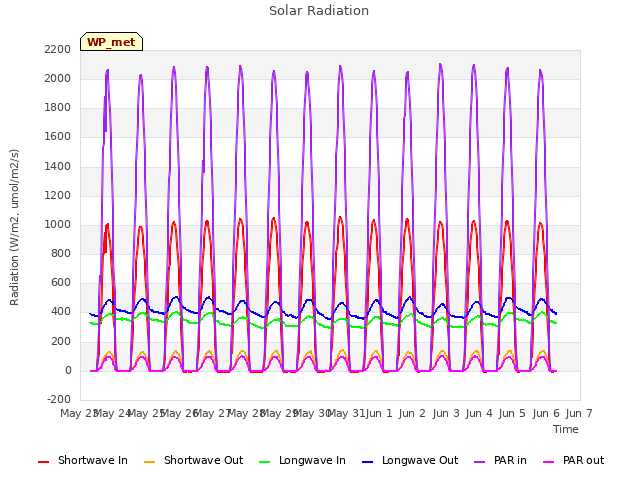This screenshot has height=480, width=640.
Task: Click the WP_met site label box
Action: click(x=111, y=42)
